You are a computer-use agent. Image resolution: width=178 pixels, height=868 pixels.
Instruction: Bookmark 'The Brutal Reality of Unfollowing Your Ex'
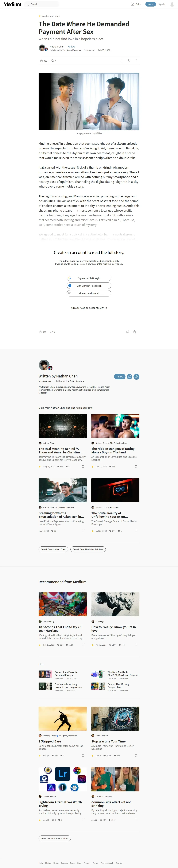coord(136,531)
